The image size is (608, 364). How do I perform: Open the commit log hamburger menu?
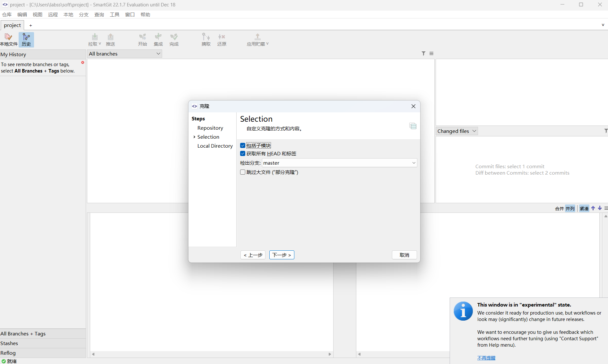(431, 54)
